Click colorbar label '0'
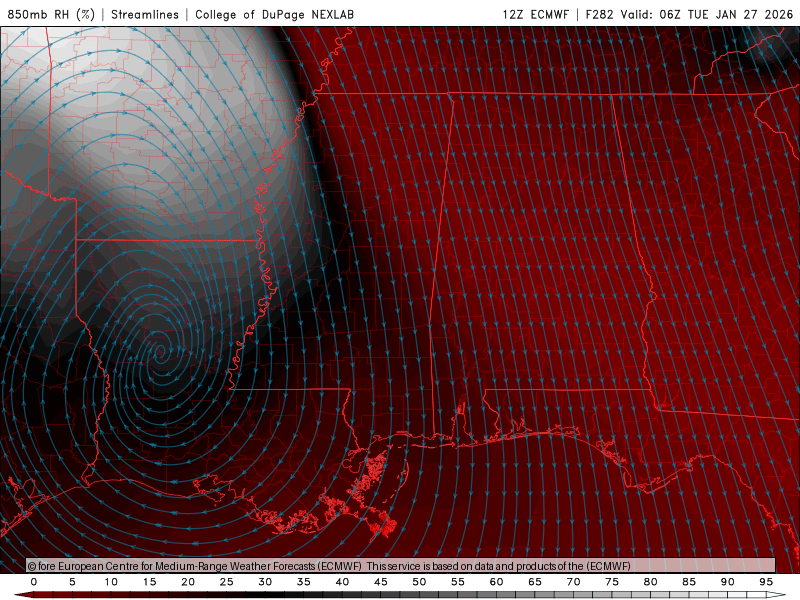 point(34,582)
